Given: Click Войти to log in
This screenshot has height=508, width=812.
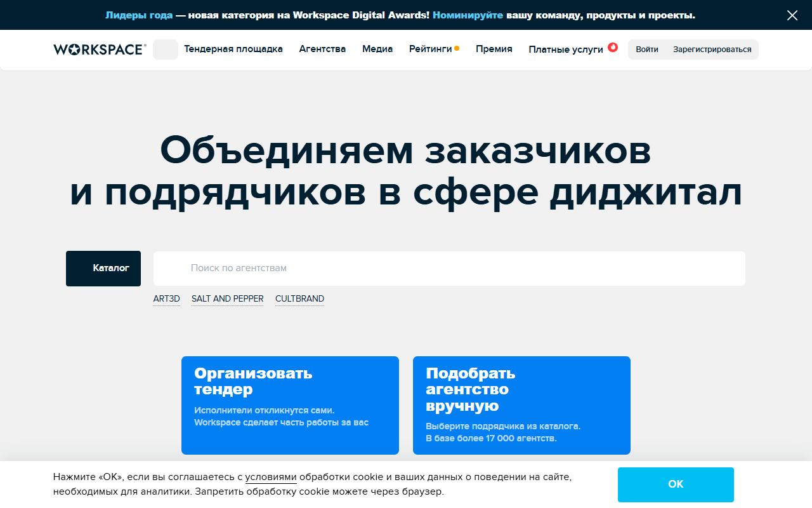Looking at the screenshot, I should [x=647, y=50].
